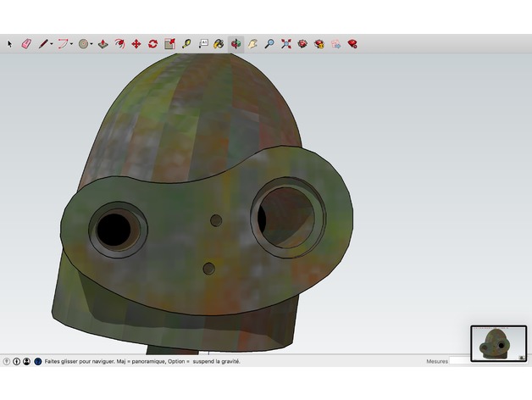The width and height of the screenshot is (532, 400).
Task: Click the 'Mesures' label
Action: coord(437,362)
